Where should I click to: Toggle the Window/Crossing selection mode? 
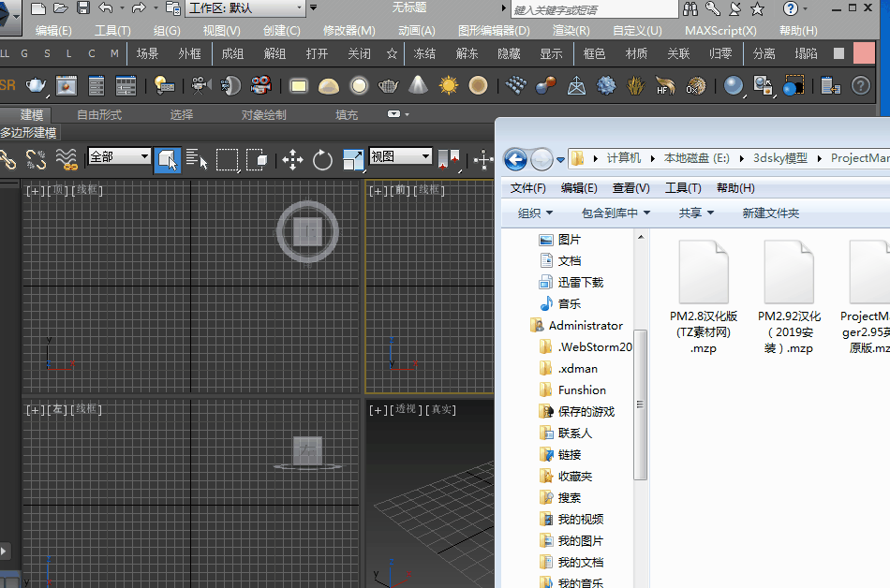pos(257,159)
